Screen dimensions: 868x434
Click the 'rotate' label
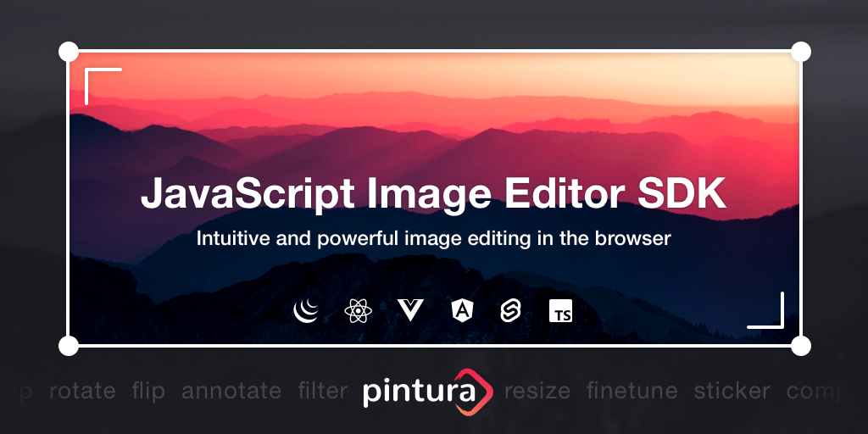point(82,392)
